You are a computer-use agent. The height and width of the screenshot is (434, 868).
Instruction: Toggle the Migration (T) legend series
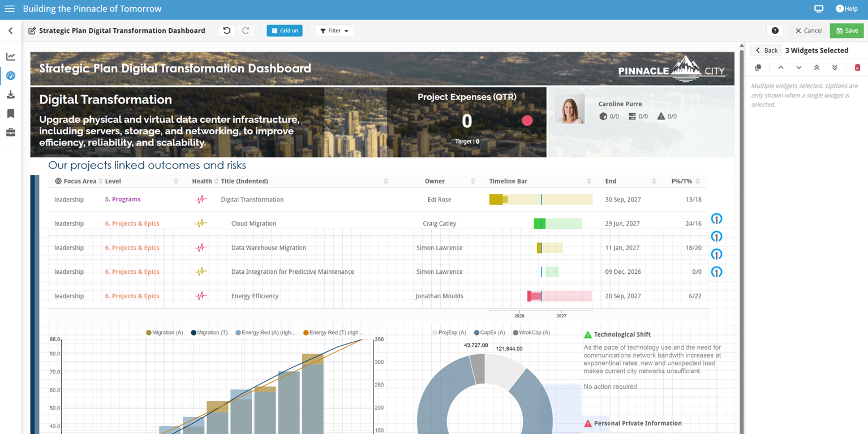(209, 333)
